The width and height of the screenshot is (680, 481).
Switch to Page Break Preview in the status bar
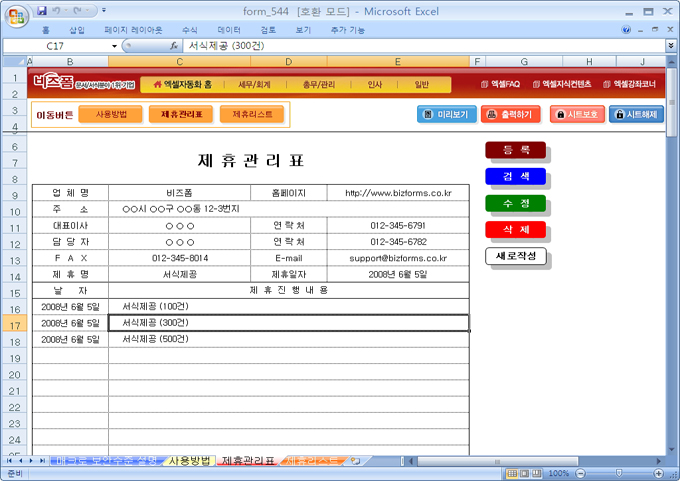[x=538, y=473]
